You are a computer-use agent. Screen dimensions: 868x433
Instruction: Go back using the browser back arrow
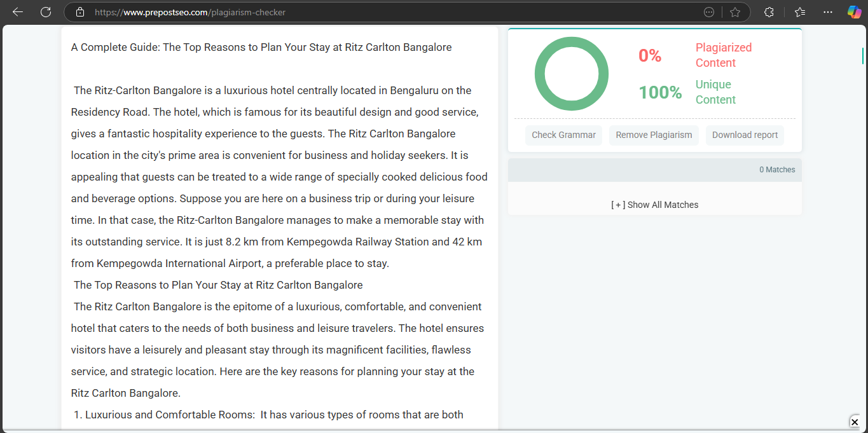point(17,12)
